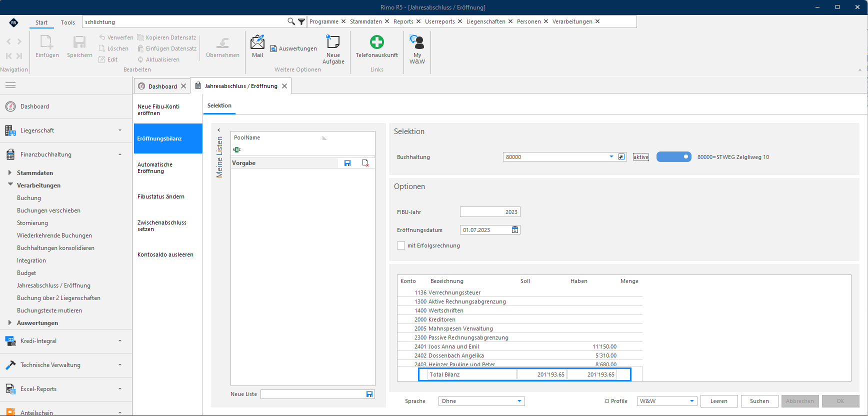Open the Buchhaltung dropdown
Screen dimensions: 868x416
611,157
